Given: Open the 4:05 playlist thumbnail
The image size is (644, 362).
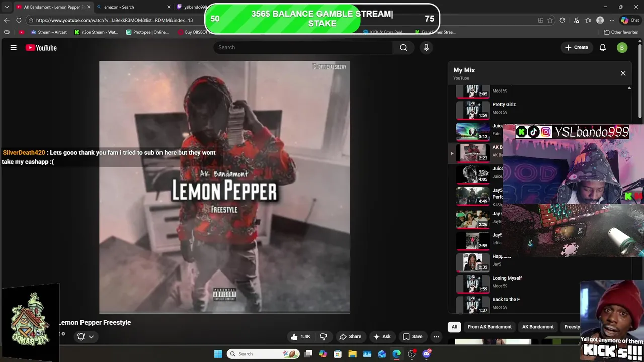Looking at the screenshot, I should pos(472,174).
